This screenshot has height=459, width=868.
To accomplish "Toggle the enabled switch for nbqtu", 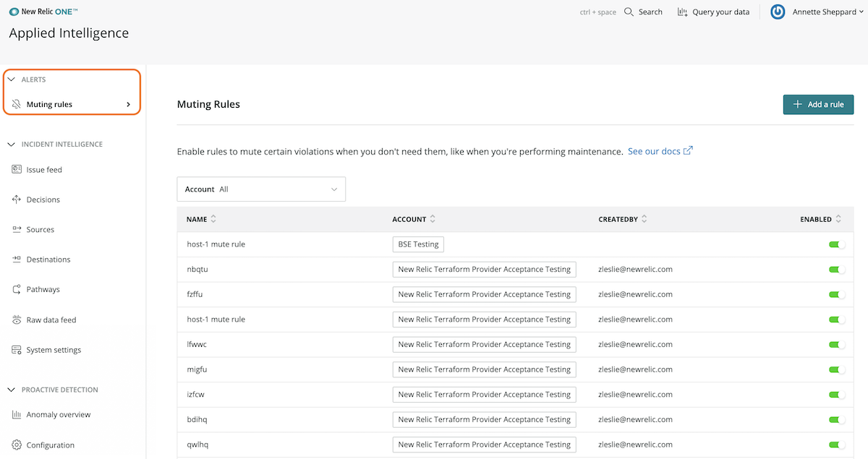I will tap(837, 270).
